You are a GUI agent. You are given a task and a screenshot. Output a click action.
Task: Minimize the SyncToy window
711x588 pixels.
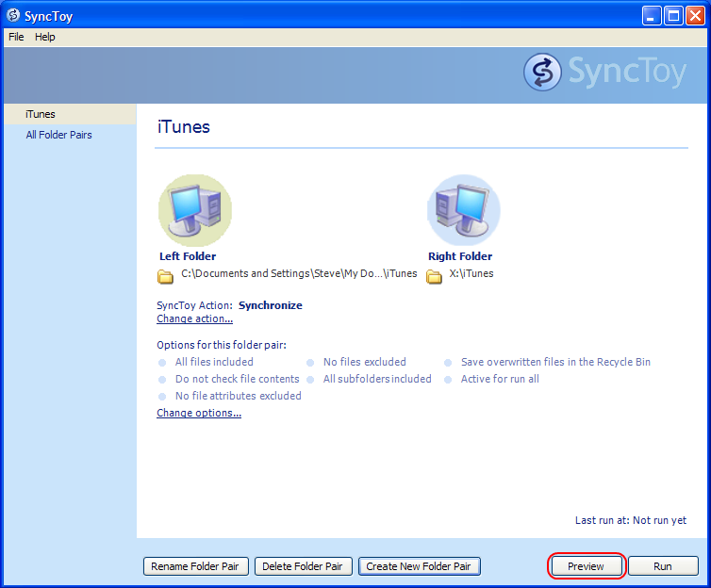[652, 16]
